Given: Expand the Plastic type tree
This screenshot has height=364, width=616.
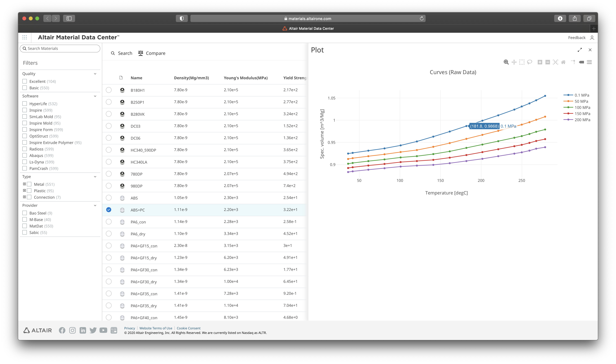Looking at the screenshot, I should (x=24, y=190).
